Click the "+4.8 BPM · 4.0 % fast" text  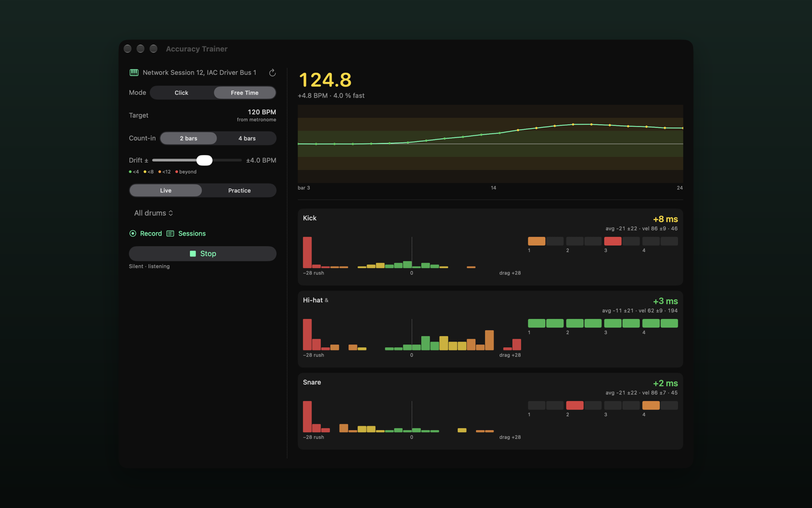point(331,95)
